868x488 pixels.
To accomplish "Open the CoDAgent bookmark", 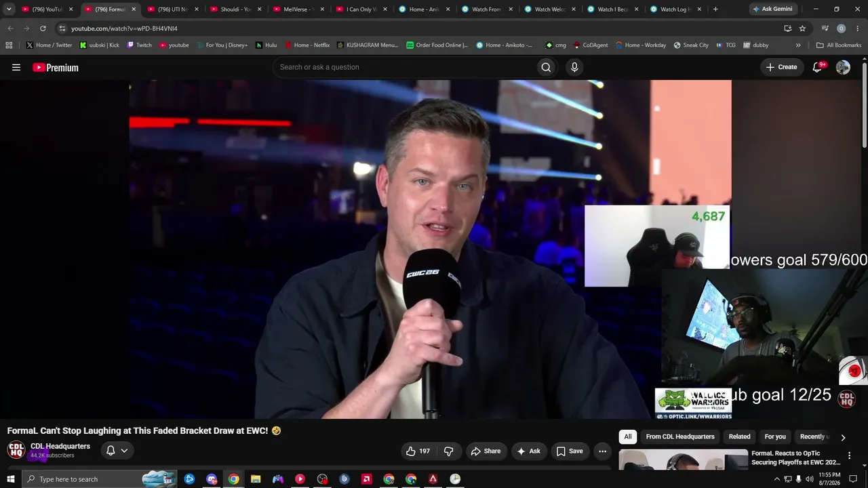I will tap(591, 45).
